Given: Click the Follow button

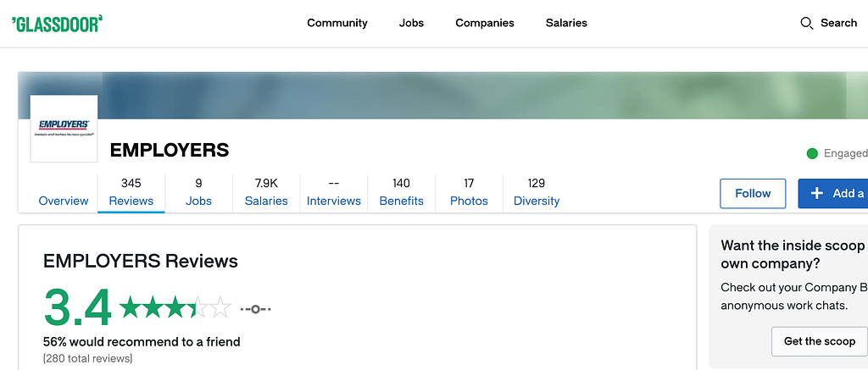Looking at the screenshot, I should (753, 194).
